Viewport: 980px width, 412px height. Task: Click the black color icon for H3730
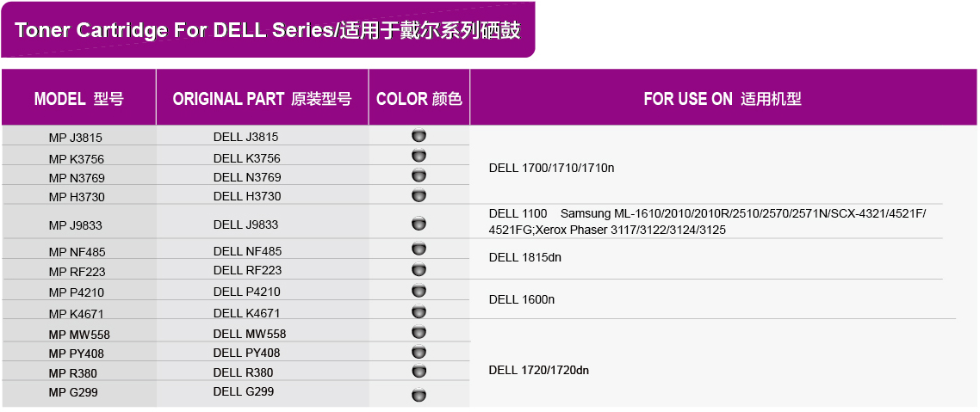pyautogui.click(x=419, y=195)
